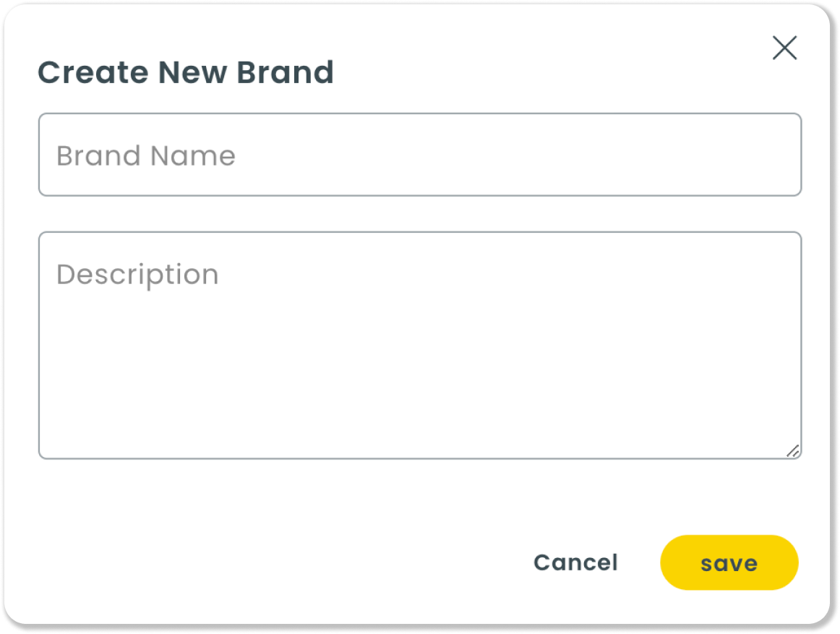The width and height of the screenshot is (840, 634).
Task: Click the Brand Name placeholder text
Action: point(146,156)
